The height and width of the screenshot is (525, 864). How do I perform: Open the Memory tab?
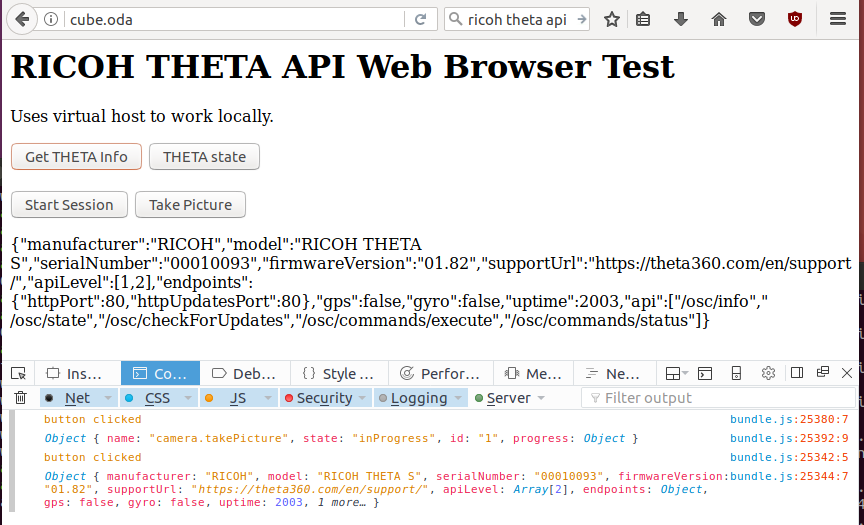(x=533, y=374)
